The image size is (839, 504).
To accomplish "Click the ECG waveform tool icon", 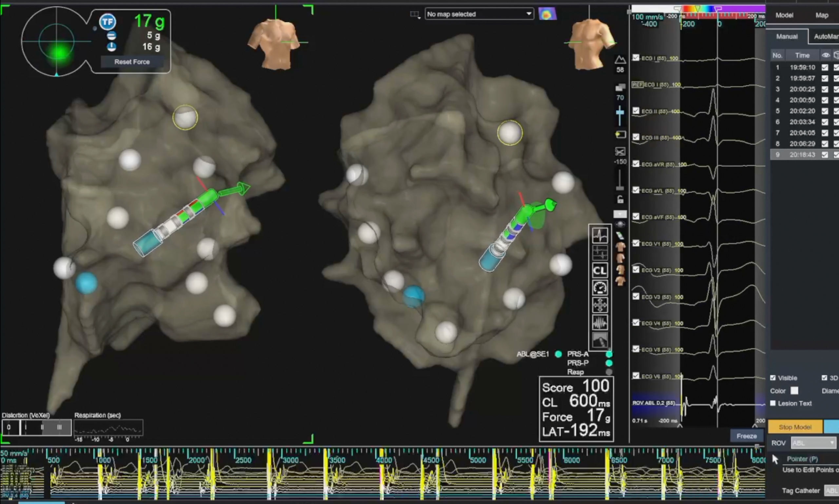I will [599, 235].
